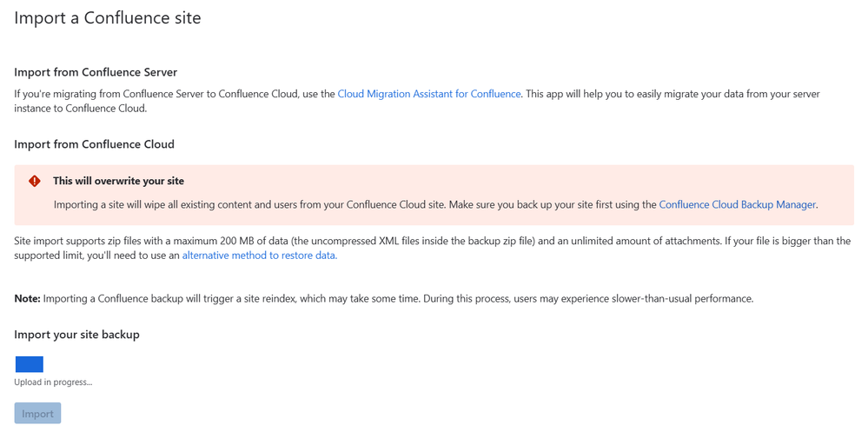Open Confluence Cloud Backup Manager link
This screenshot has height=445, width=868.
click(x=738, y=205)
